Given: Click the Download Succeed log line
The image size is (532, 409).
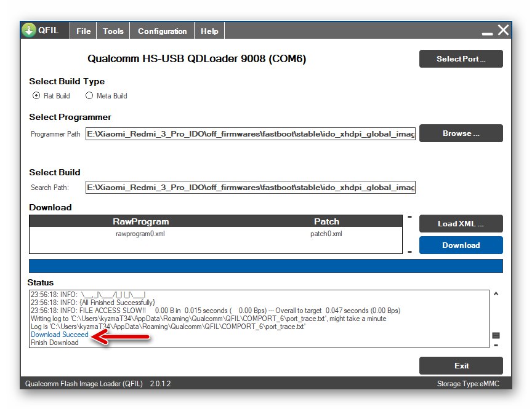Looking at the screenshot, I should (x=59, y=335).
